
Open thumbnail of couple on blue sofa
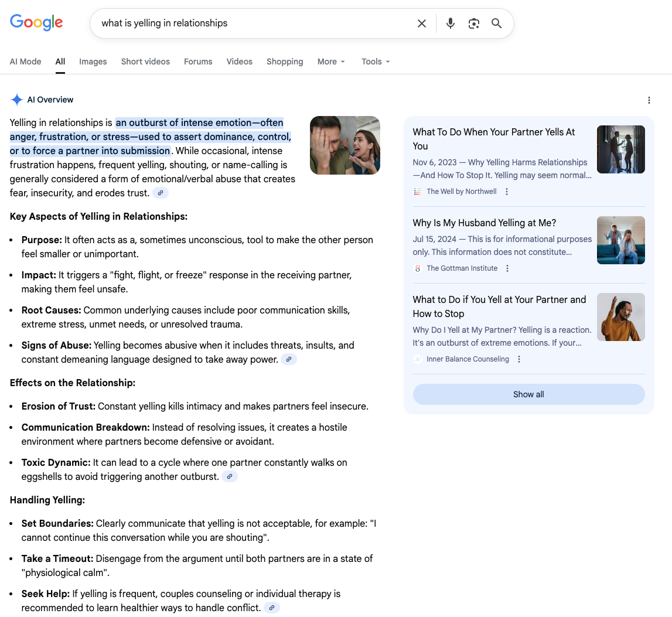click(x=620, y=240)
